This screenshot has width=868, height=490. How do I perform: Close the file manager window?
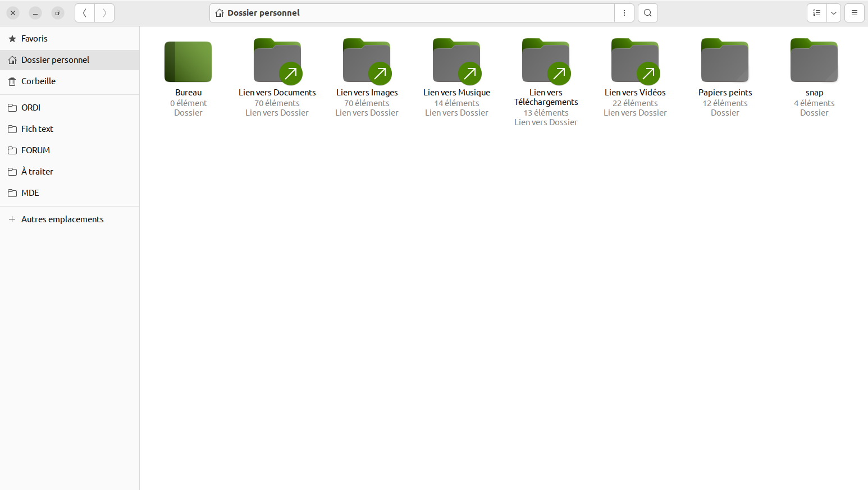pos(13,13)
